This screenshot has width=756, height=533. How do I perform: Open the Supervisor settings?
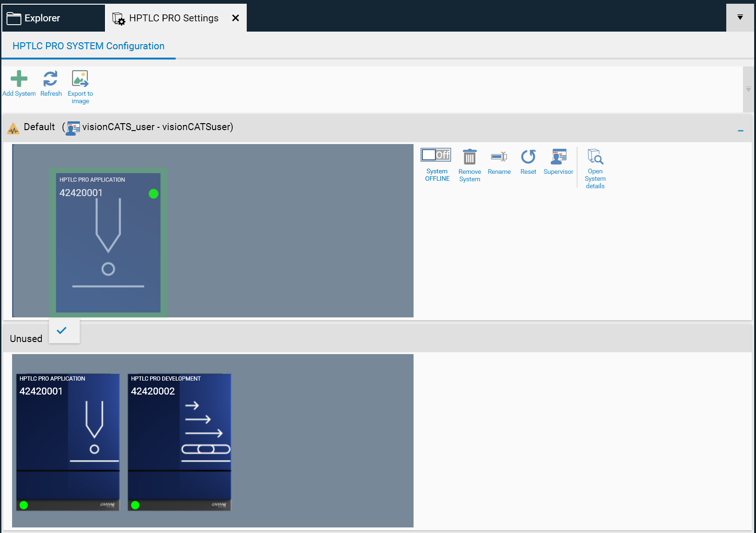[558, 158]
